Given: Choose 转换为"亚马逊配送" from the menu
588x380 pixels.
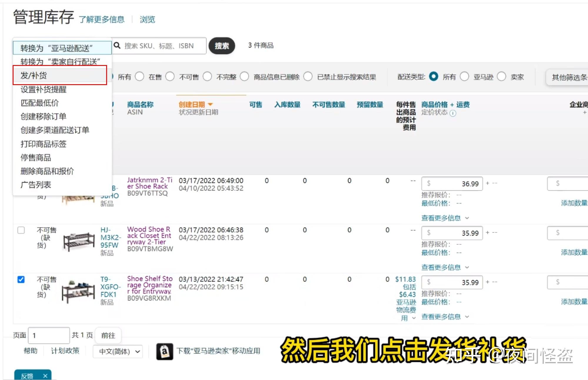Looking at the screenshot, I should 62,48.
